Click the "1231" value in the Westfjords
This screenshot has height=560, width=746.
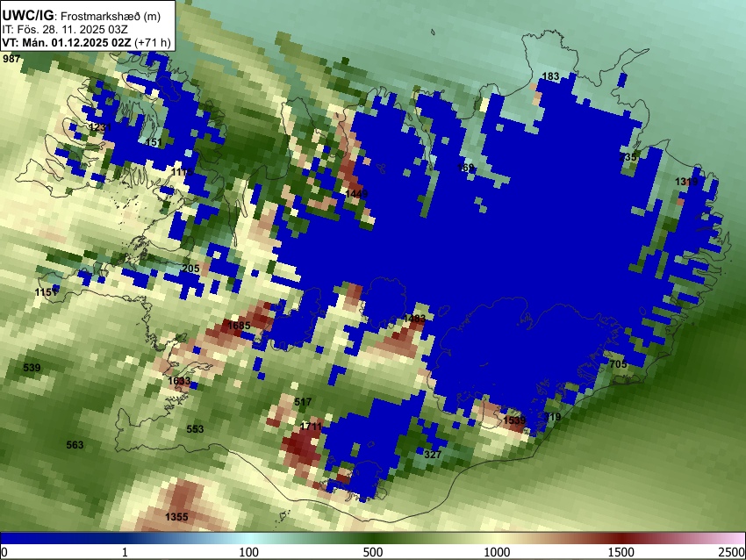tap(100, 127)
